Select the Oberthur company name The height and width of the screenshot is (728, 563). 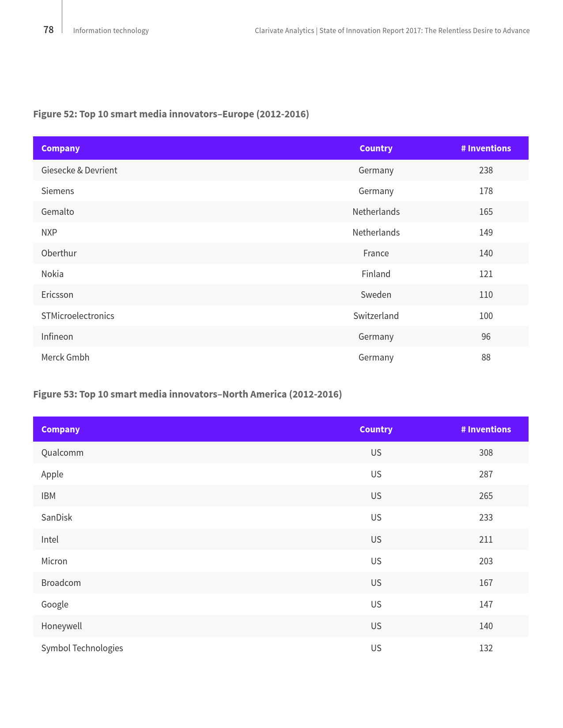pyautogui.click(x=59, y=253)
